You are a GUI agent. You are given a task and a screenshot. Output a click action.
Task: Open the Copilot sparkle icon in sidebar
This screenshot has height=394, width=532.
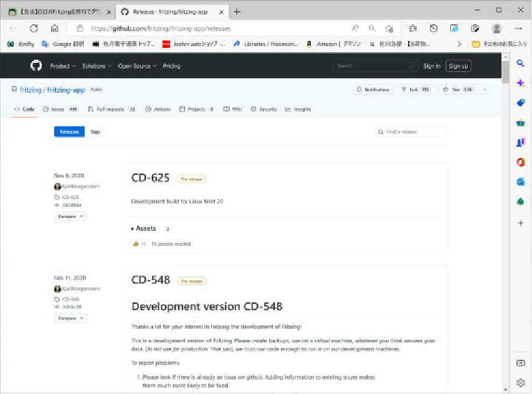520,83
